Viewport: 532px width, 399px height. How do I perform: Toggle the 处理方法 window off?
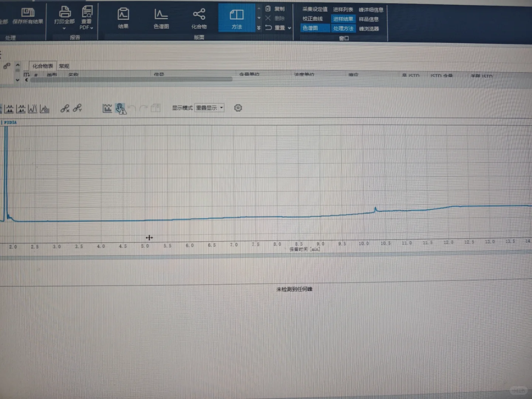(343, 28)
